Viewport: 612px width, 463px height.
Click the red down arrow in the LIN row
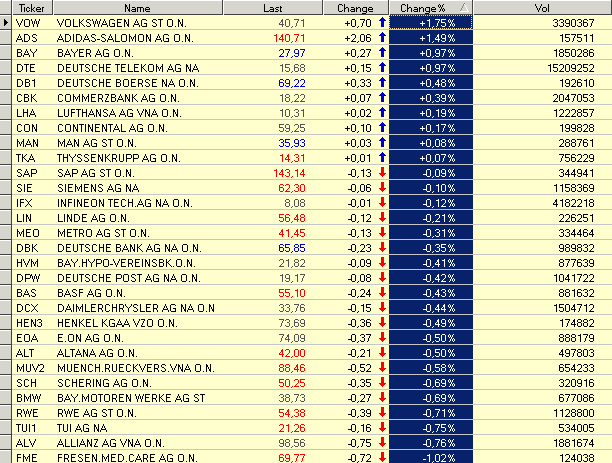pos(382,217)
